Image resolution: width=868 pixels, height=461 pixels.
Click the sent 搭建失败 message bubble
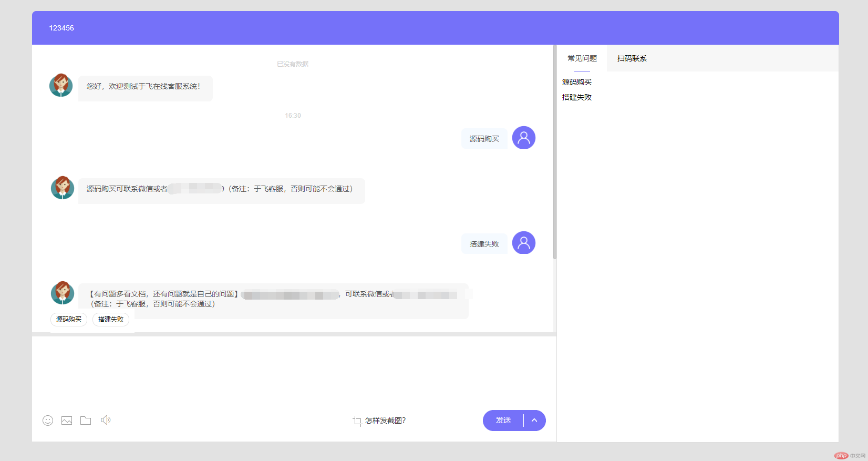point(484,244)
